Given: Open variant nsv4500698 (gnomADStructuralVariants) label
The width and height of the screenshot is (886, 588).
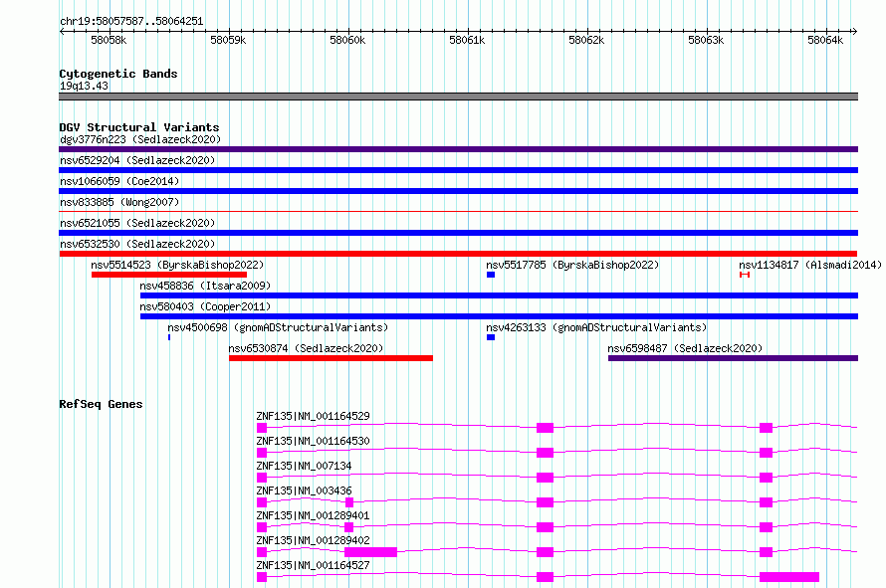Looking at the screenshot, I should tap(278, 327).
